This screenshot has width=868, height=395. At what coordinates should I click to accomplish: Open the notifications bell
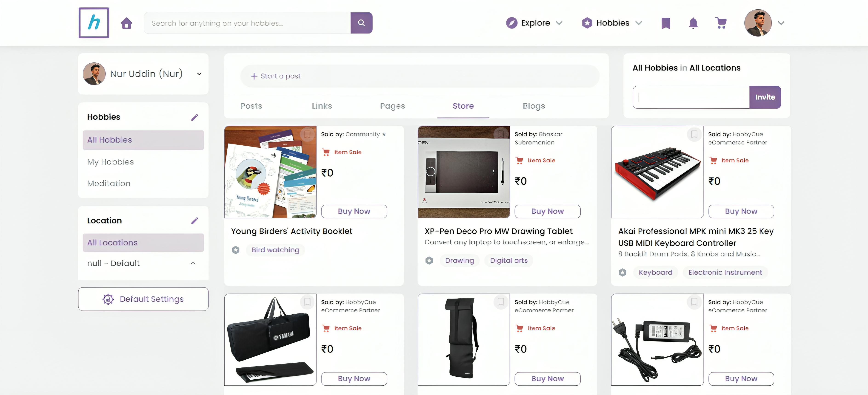(693, 23)
